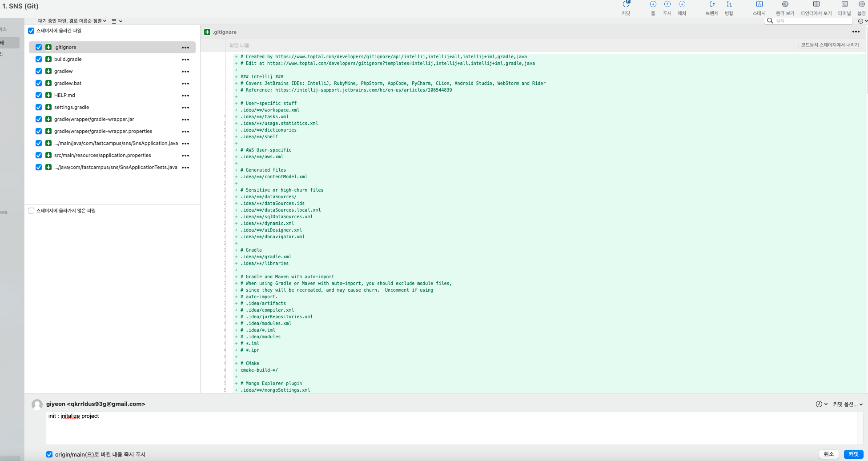Open the more-actions dots for SnsApplication.java
Screen dimensions: 868x461
185,144
